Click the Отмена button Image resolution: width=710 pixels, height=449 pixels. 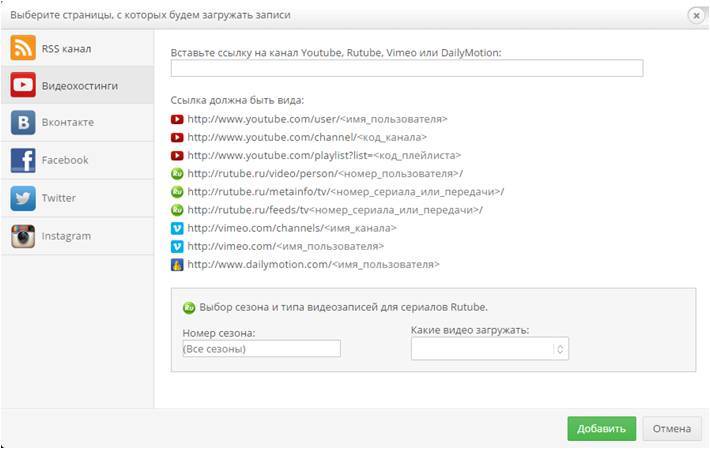click(671, 429)
